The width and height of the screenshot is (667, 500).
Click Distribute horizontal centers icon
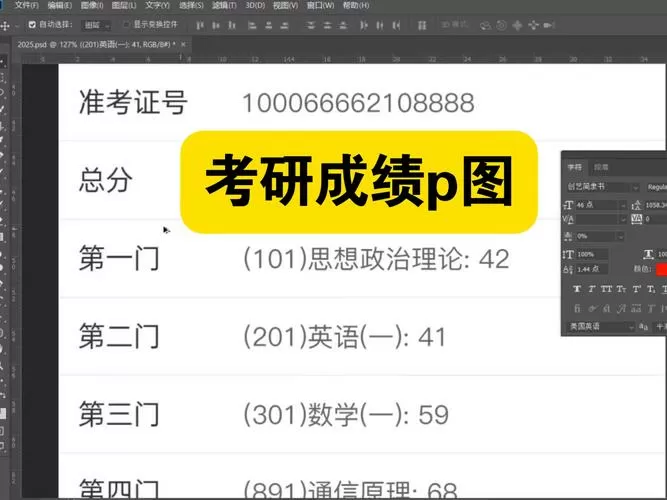click(x=380, y=26)
